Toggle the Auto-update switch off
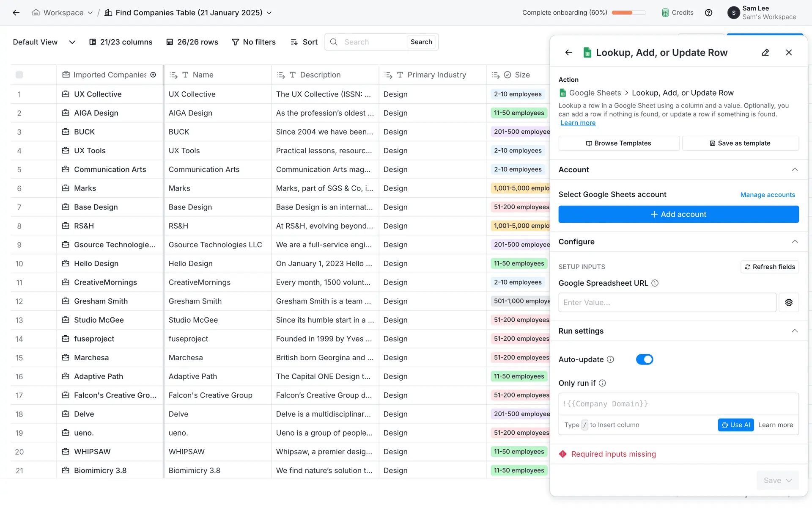812x508 pixels. (x=644, y=359)
